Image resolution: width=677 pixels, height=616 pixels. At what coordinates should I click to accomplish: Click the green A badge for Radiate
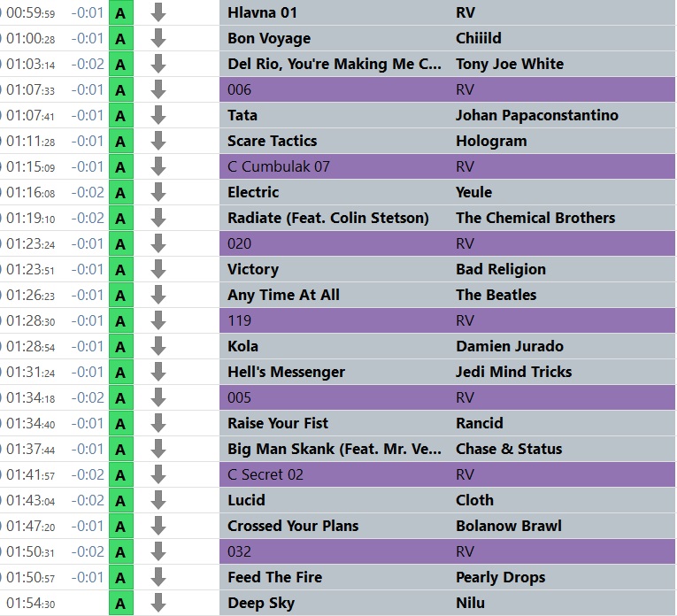[121, 219]
